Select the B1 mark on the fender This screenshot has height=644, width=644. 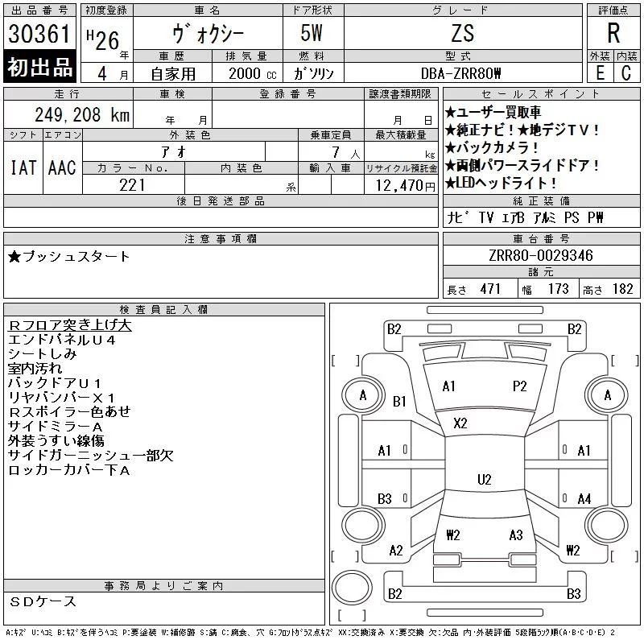pos(399,401)
